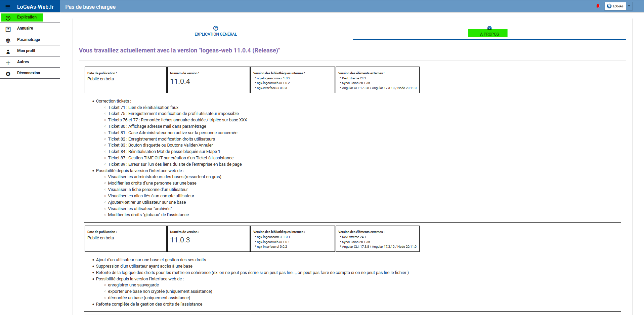644x315 pixels.
Task: Click the DevExtreme 24.1 entry for version 11.0.4
Action: pyautogui.click(x=354, y=78)
